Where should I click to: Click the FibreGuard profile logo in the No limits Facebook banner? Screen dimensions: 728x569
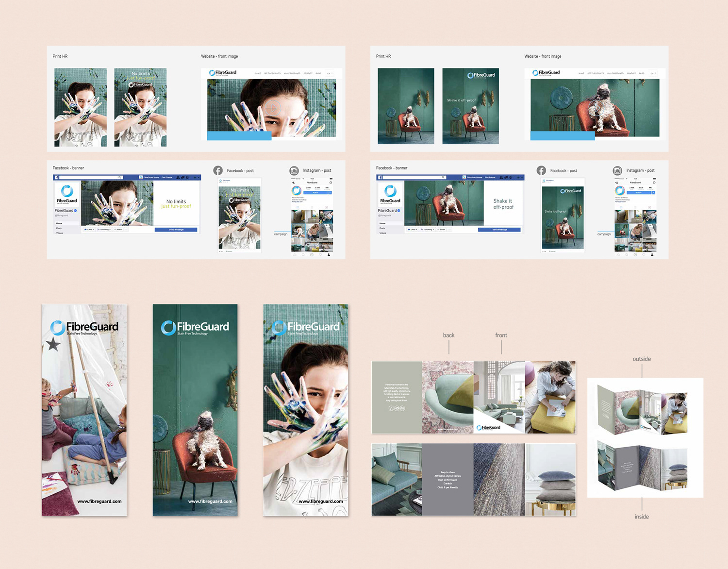click(x=67, y=194)
